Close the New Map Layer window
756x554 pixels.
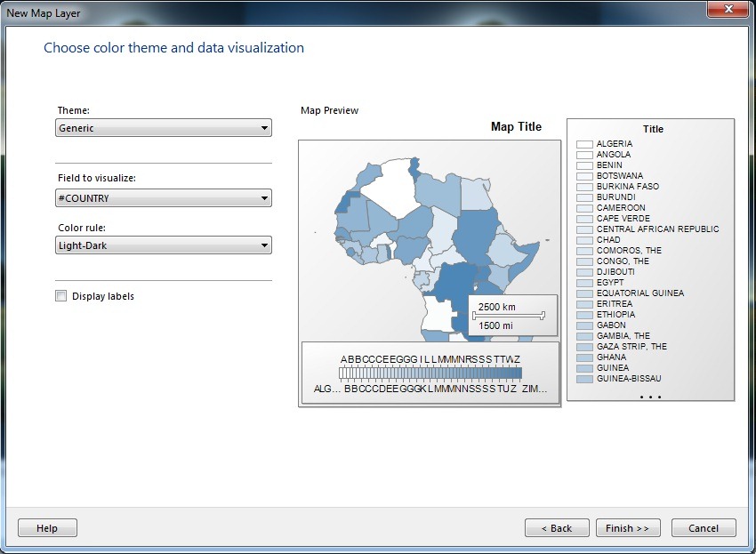tap(729, 9)
